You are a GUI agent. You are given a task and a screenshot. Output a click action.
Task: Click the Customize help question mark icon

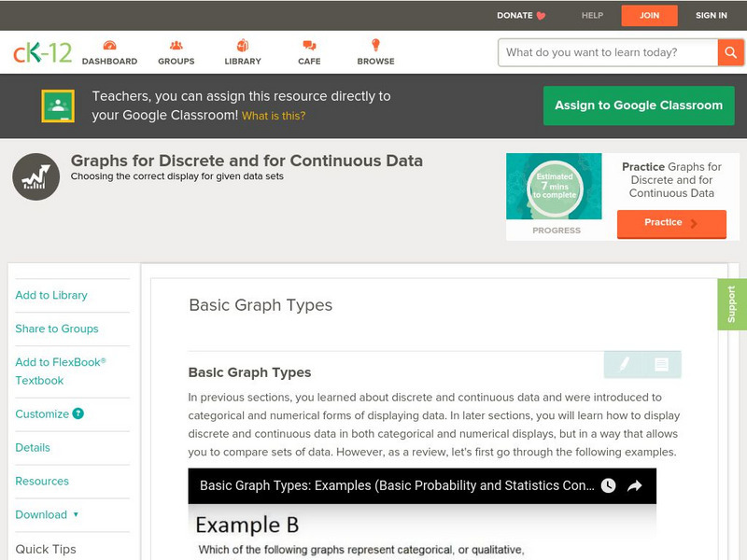(x=78, y=413)
